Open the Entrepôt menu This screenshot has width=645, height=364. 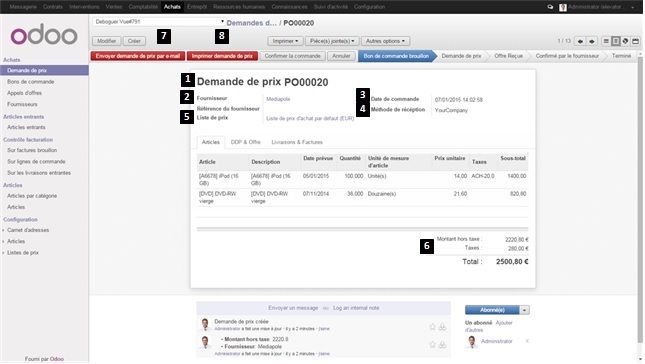pos(197,7)
